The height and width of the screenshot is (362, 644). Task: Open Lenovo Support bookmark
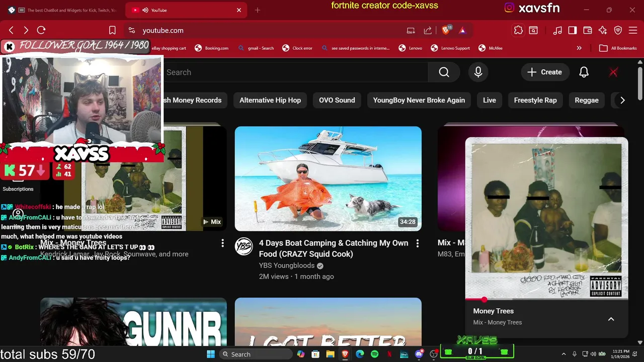[x=450, y=48]
